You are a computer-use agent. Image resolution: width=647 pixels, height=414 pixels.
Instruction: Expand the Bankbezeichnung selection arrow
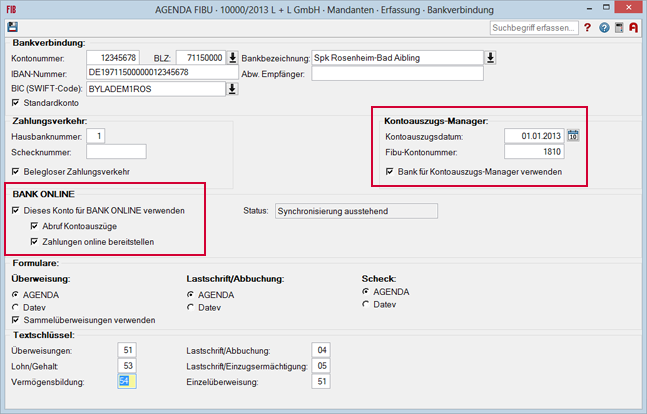490,57
